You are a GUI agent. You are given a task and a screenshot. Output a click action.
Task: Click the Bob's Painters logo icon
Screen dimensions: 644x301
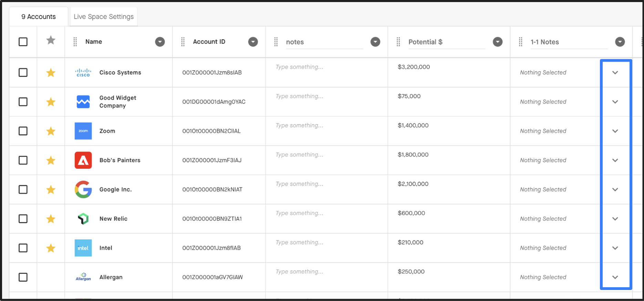click(83, 160)
